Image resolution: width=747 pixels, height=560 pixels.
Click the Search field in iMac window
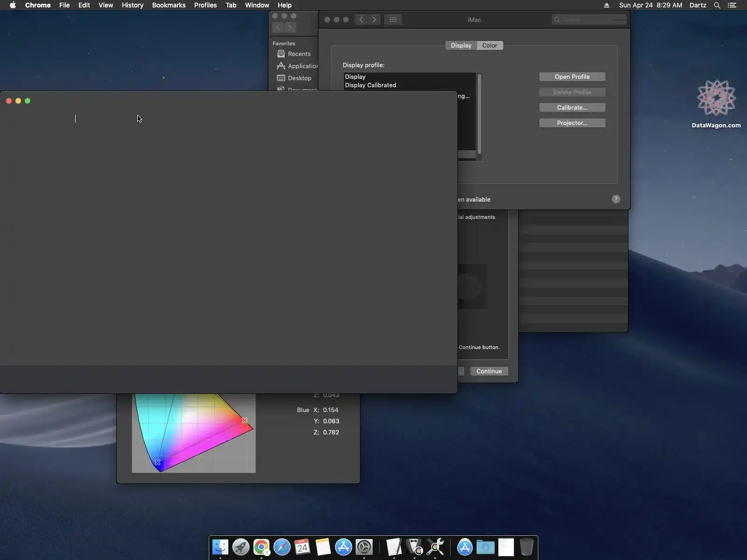589,20
